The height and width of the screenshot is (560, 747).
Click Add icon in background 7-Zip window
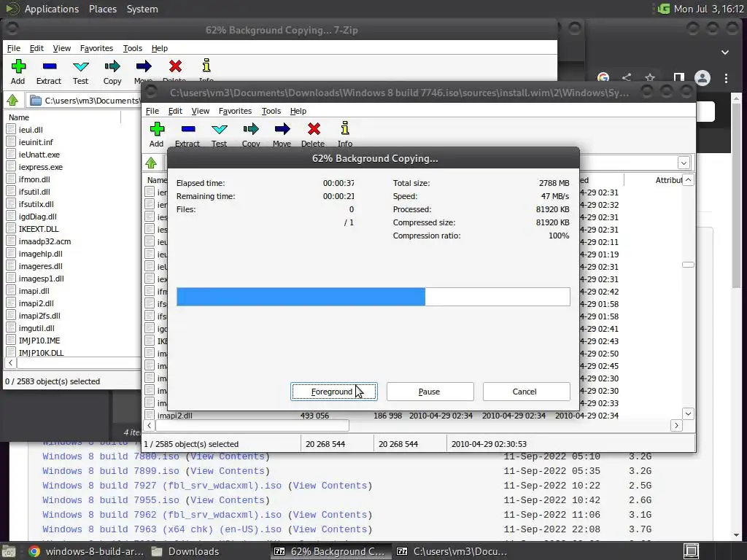[18, 66]
